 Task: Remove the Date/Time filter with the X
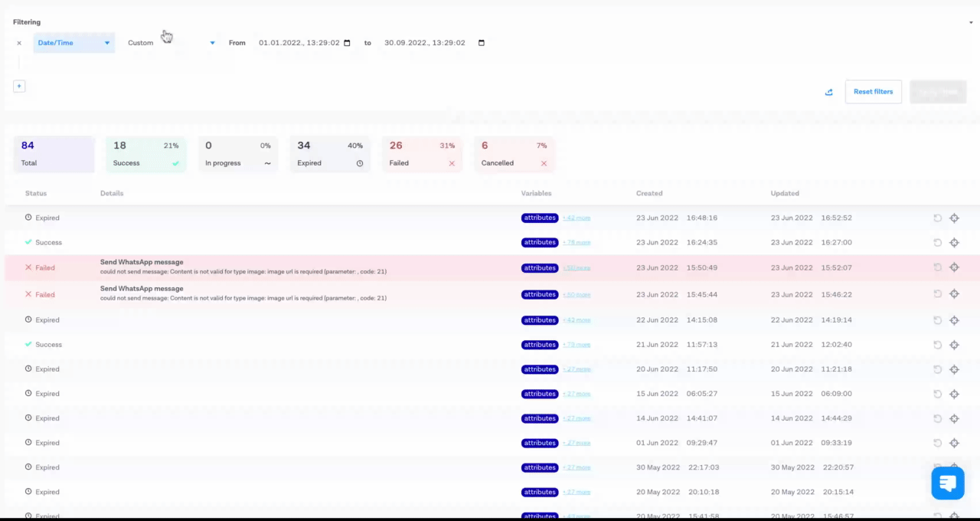(19, 43)
